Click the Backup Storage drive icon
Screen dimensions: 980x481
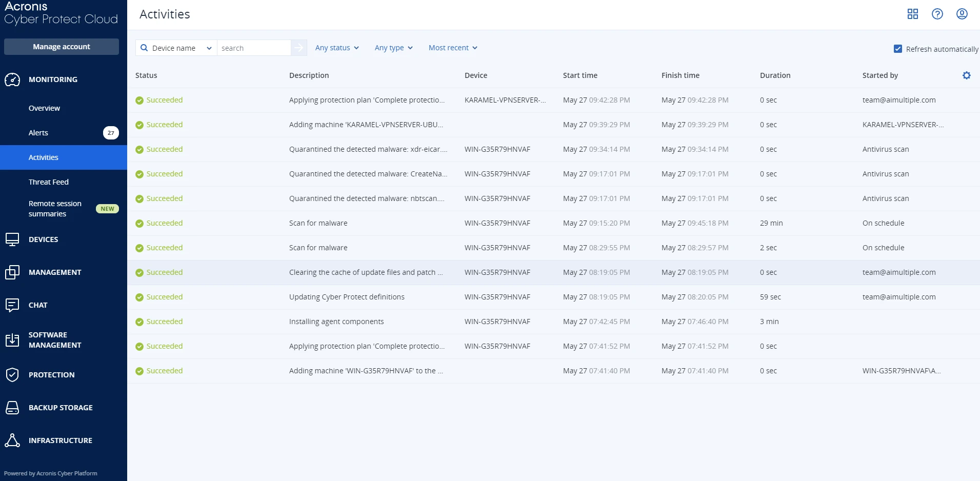[12, 408]
